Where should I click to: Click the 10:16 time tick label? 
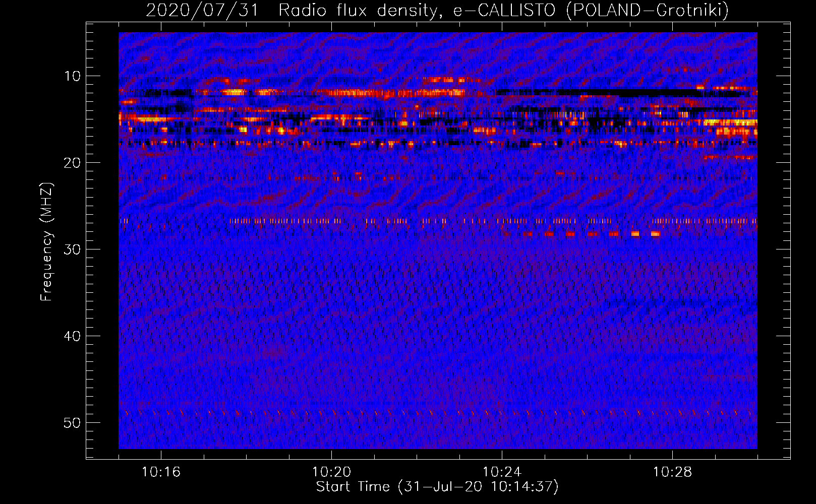pyautogui.click(x=161, y=472)
